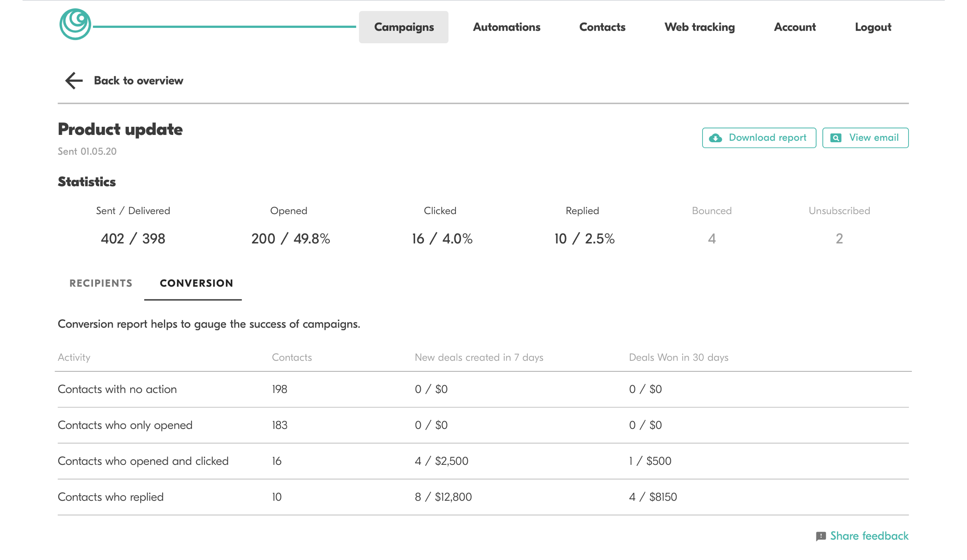This screenshot has width=967, height=560.
Task: Click the magnifier icon on View email
Action: [x=836, y=138]
